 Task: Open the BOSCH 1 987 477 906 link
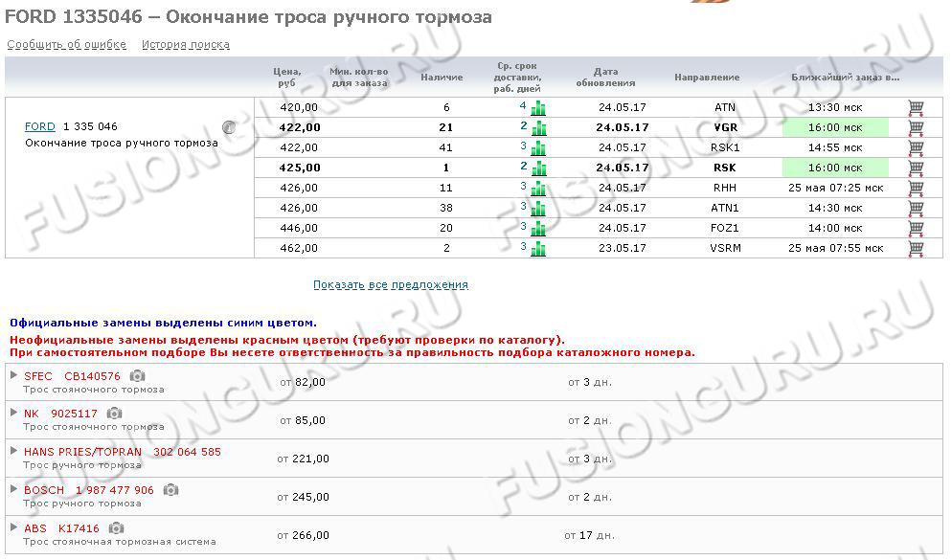coord(89,489)
